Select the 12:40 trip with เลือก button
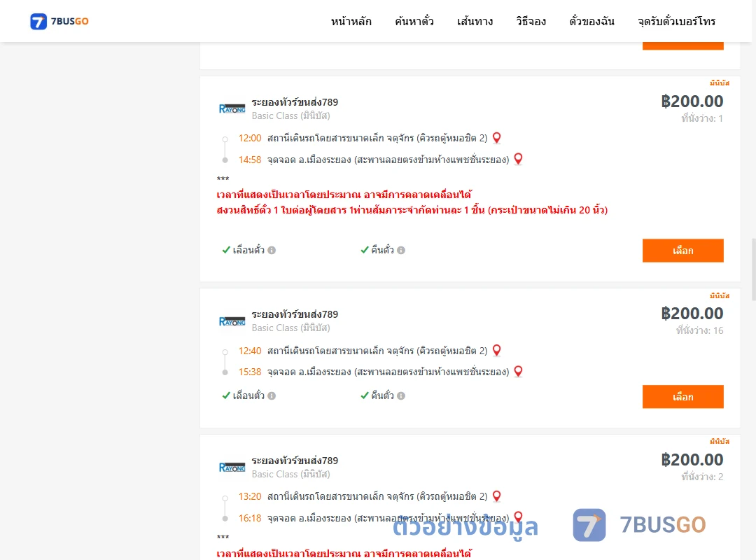756x560 pixels. click(682, 396)
